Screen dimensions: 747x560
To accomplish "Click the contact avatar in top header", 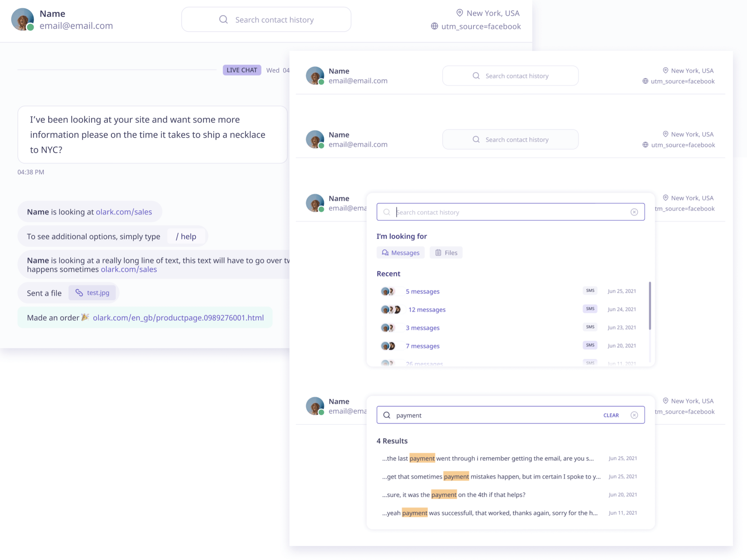I will [22, 19].
